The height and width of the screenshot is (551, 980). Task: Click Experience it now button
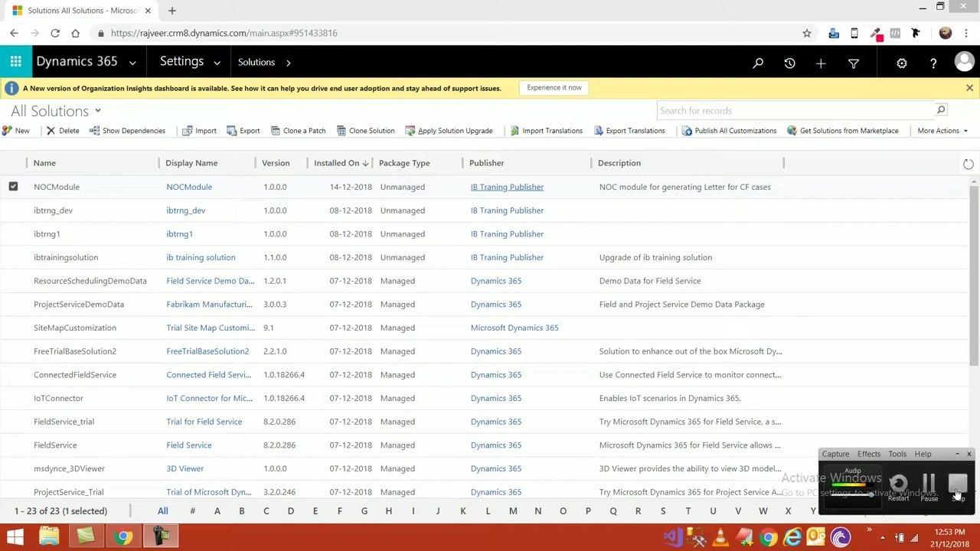click(554, 87)
